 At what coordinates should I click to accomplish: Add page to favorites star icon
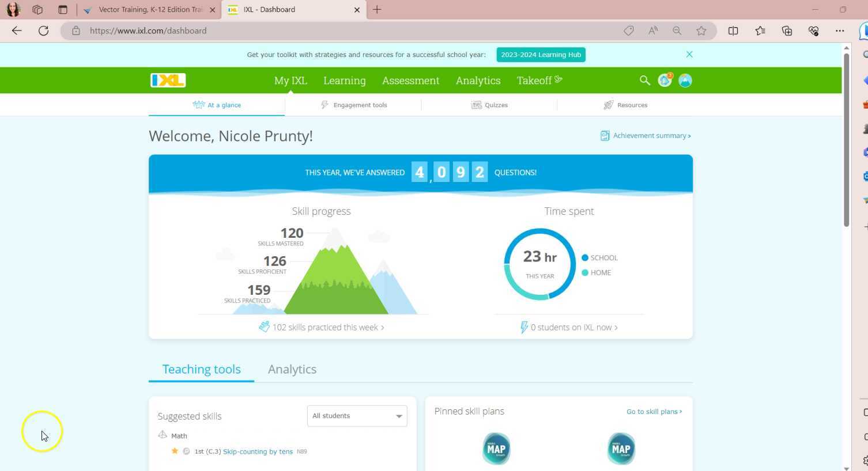[701, 31]
